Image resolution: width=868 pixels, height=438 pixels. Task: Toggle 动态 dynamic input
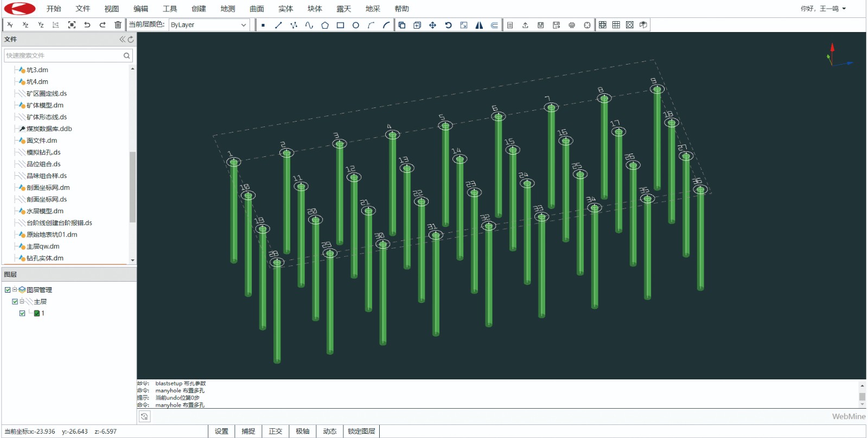[330, 431]
